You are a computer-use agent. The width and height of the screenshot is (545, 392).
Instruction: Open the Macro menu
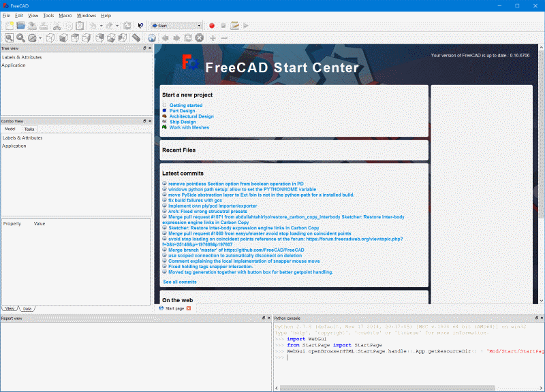click(65, 16)
